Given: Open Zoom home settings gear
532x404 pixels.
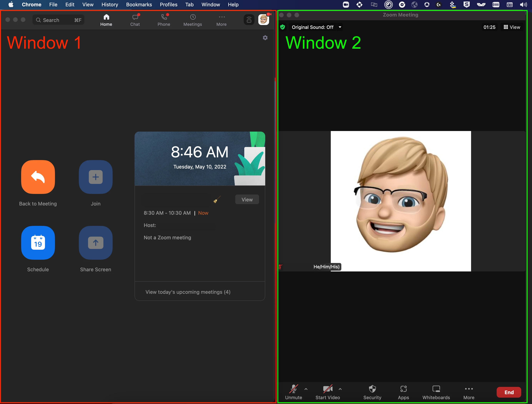Looking at the screenshot, I should 265,38.
